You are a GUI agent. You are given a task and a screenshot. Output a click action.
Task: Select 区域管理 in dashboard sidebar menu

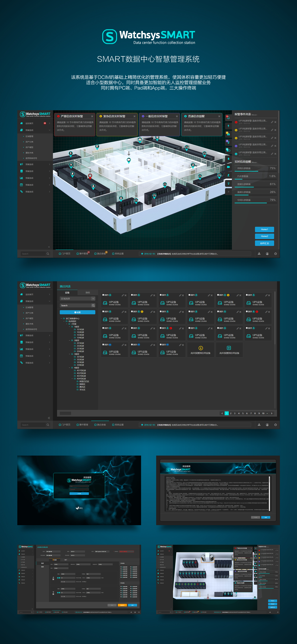pos(29,136)
